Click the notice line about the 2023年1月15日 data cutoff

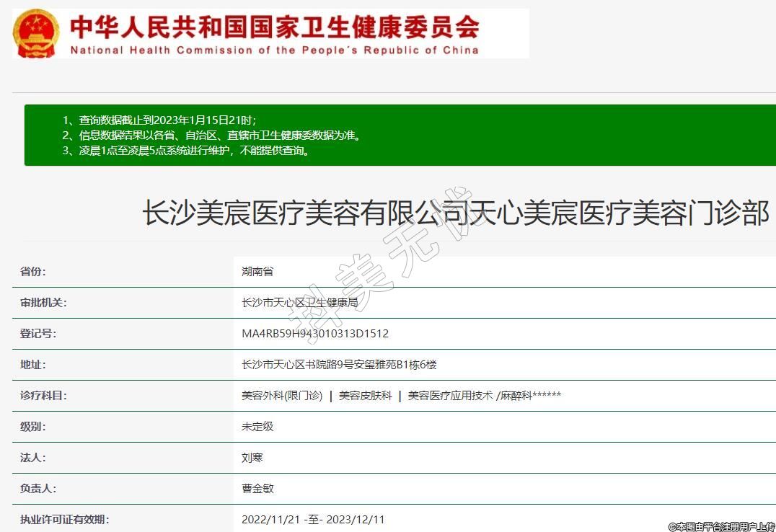click(x=159, y=120)
